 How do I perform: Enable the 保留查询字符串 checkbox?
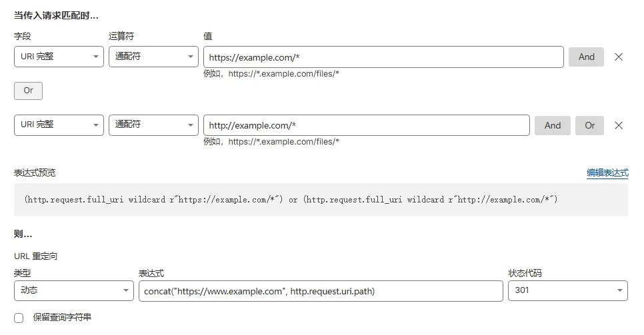(x=19, y=318)
